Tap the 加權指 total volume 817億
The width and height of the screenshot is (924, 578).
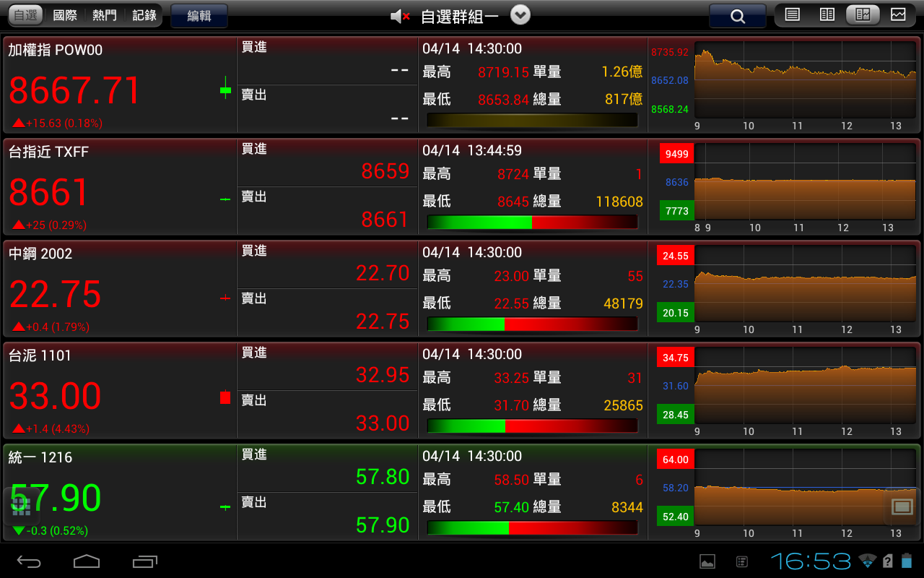click(x=624, y=99)
